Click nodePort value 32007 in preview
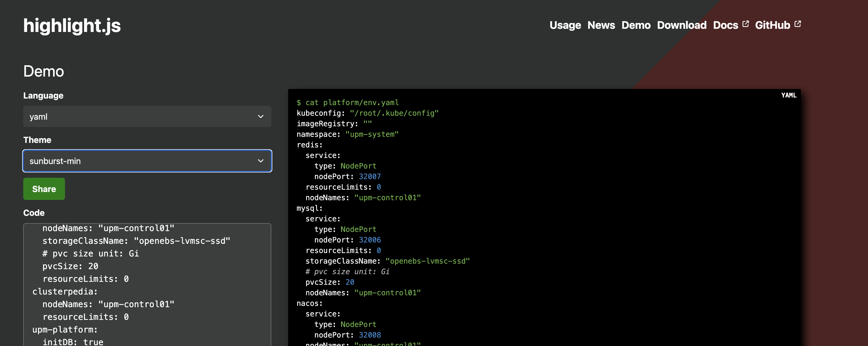Screen dimensions: 868x346 click(370, 176)
